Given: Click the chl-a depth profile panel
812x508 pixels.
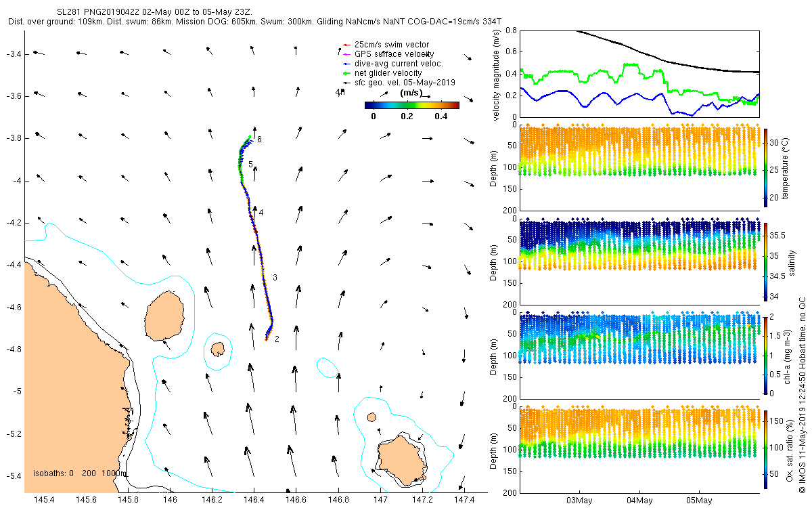Looking at the screenshot, I should point(639,355).
